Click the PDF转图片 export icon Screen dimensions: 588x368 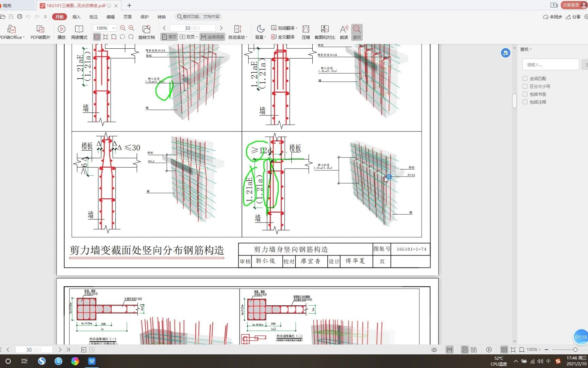pyautogui.click(x=40, y=32)
